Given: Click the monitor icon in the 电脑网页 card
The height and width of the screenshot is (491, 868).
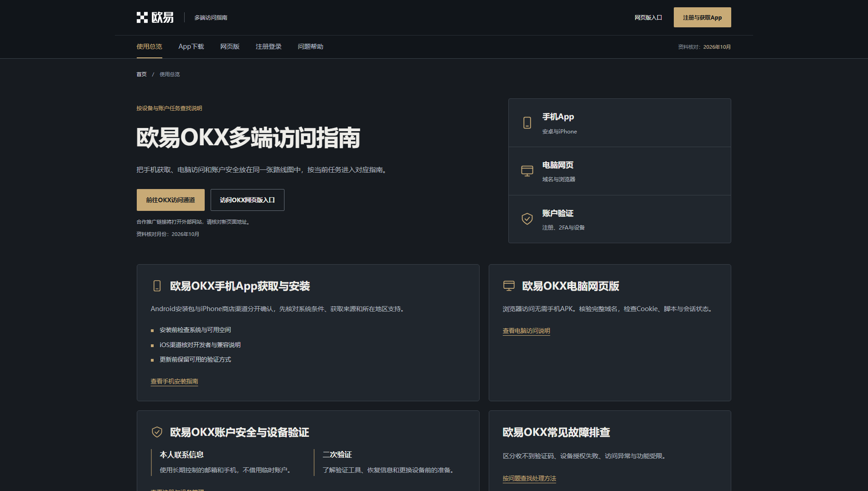Looking at the screenshot, I should (x=527, y=171).
